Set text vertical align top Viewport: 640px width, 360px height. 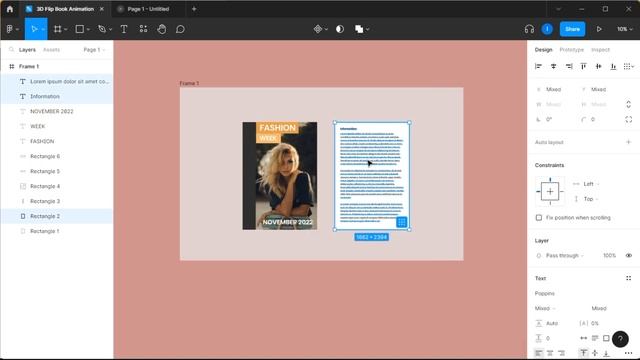point(584,353)
